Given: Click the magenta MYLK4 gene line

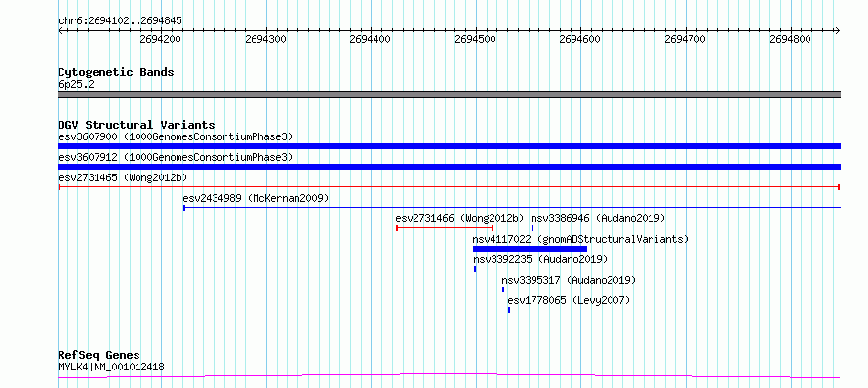Looking at the screenshot, I should coord(449,376).
